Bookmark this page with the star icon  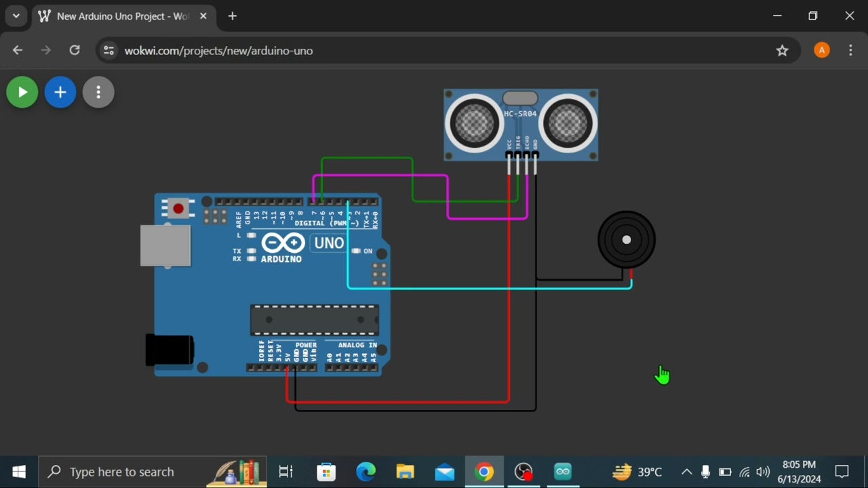tap(783, 50)
